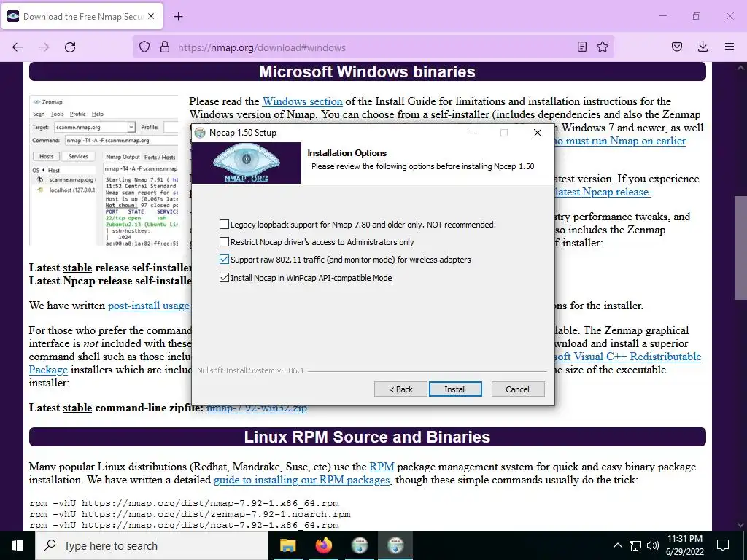Click the page vertical scrollbar thumb
The width and height of the screenshot is (747, 560).
pyautogui.click(x=740, y=248)
